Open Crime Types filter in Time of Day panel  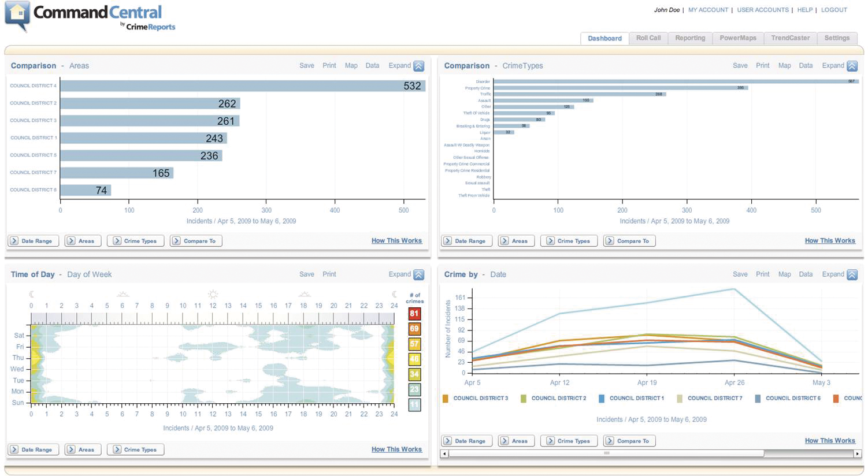[x=135, y=449]
